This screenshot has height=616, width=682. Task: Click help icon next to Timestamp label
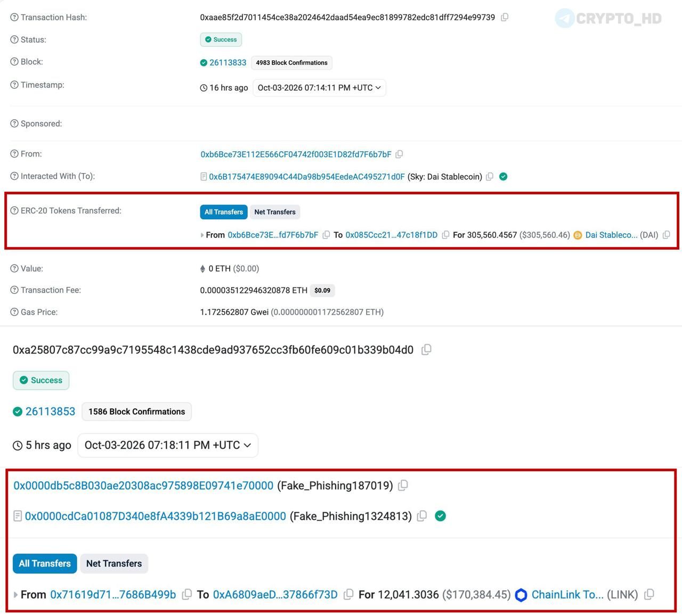(14, 85)
